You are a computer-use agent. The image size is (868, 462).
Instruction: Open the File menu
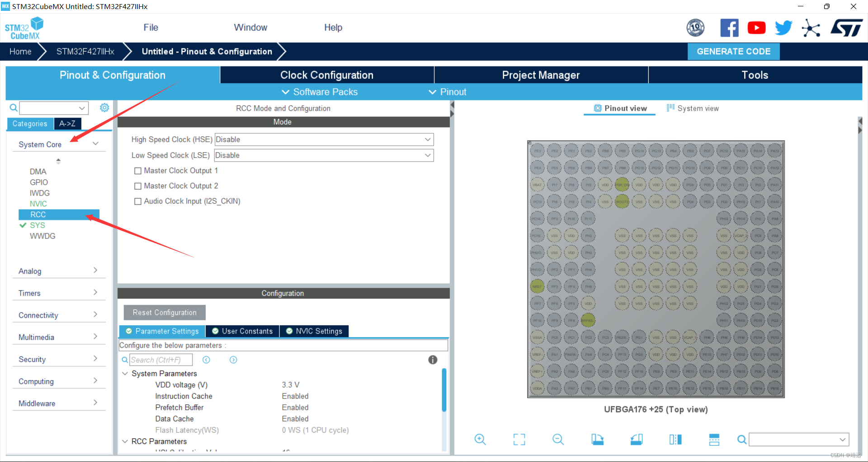pos(151,28)
